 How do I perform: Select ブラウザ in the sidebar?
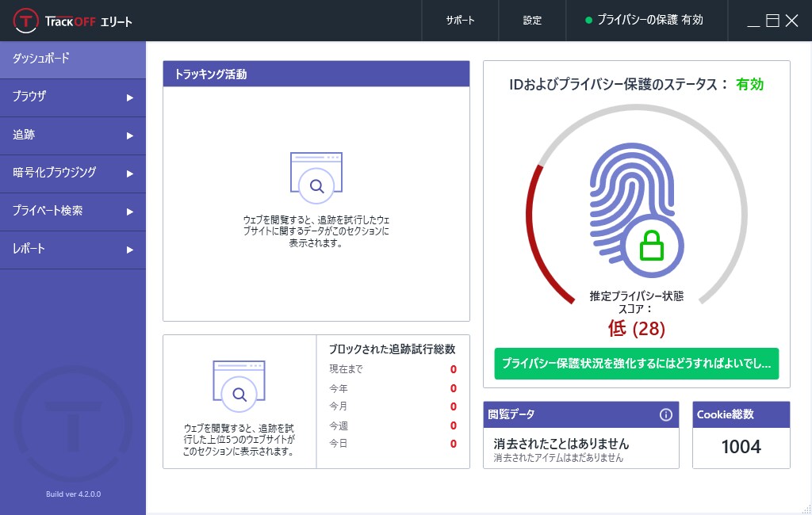(x=73, y=97)
